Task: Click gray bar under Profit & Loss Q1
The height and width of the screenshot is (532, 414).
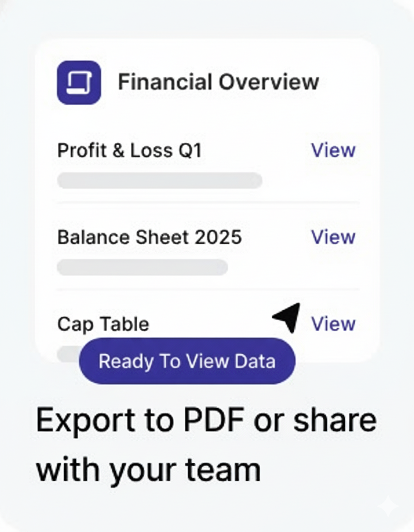Action: (x=159, y=181)
